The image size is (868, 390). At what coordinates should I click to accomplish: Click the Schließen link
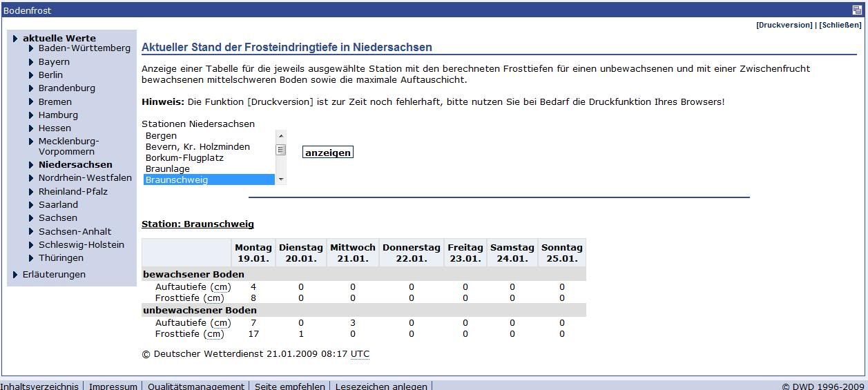[840, 25]
